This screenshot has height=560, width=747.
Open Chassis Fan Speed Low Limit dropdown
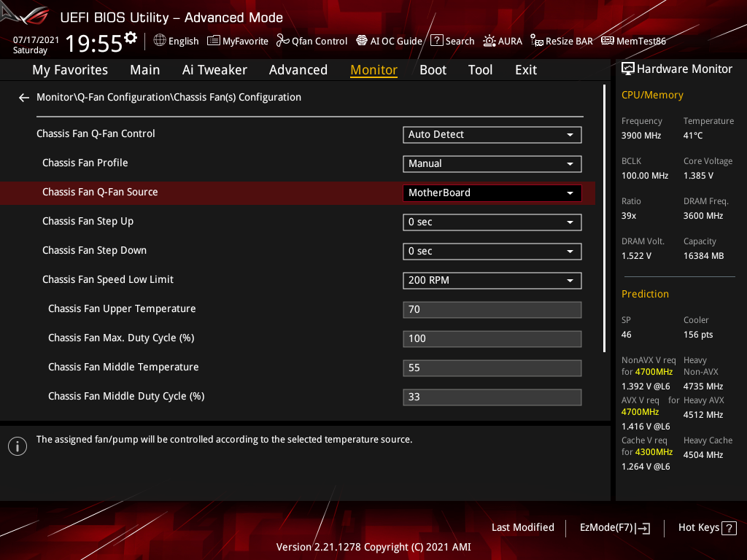(x=492, y=281)
